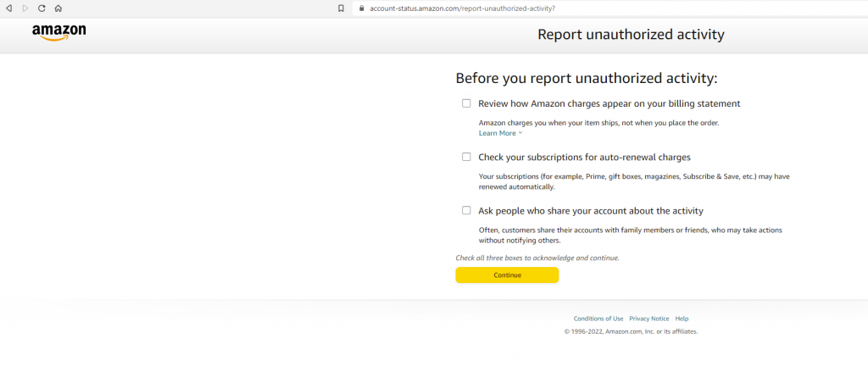Bookmark this page using the bookmark icon
Image resolution: width=868 pixels, height=366 pixels.
click(341, 8)
